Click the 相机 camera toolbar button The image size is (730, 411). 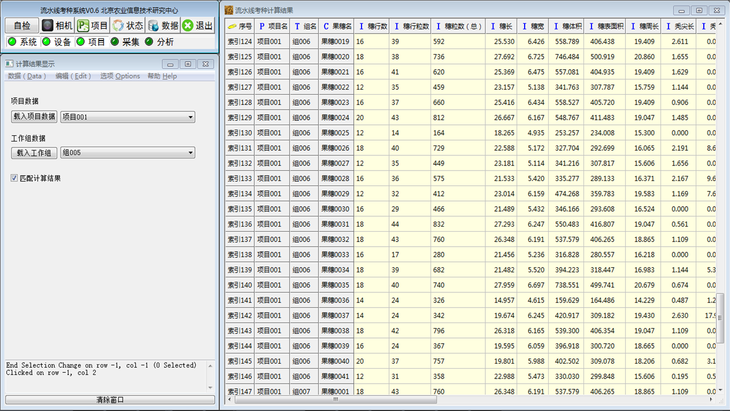click(57, 24)
